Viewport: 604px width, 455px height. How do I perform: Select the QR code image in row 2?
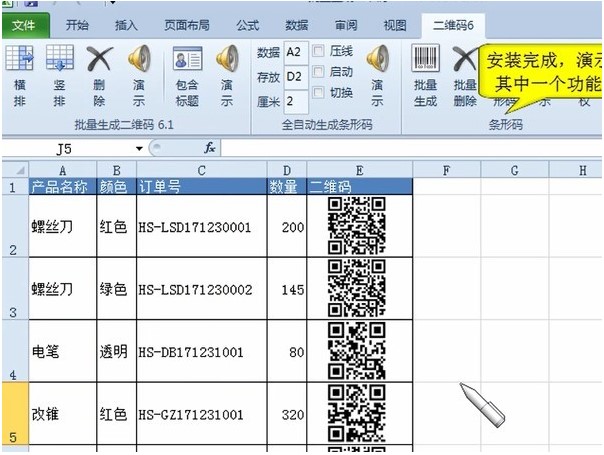tap(357, 226)
